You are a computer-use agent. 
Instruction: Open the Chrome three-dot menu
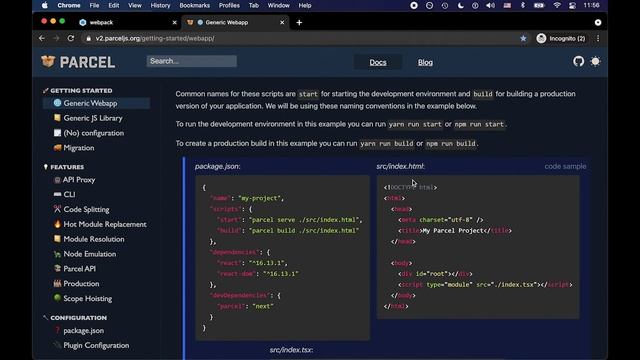pyautogui.click(x=598, y=38)
